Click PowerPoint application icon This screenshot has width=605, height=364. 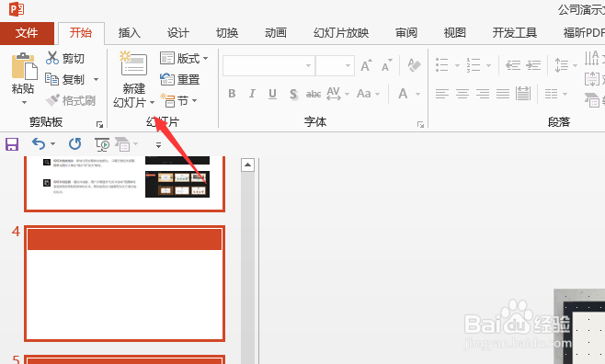[x=17, y=8]
